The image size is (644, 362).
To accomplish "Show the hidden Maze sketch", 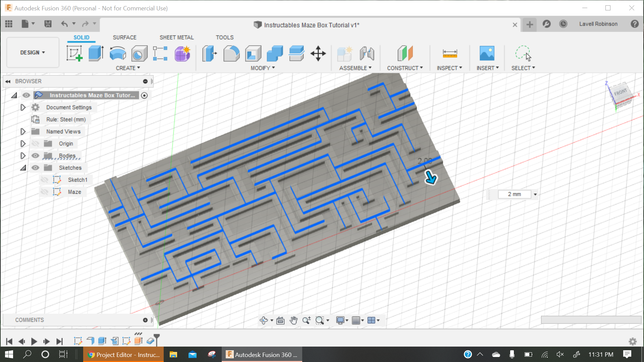I will (x=44, y=192).
